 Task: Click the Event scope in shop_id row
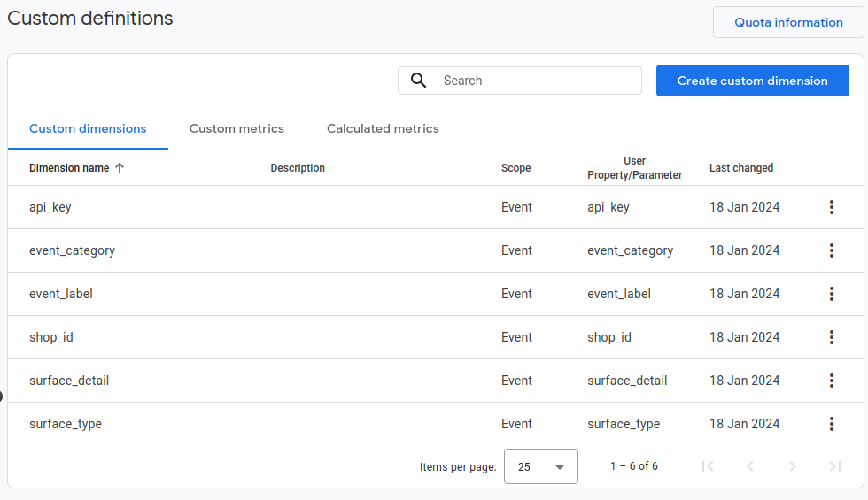pos(516,337)
